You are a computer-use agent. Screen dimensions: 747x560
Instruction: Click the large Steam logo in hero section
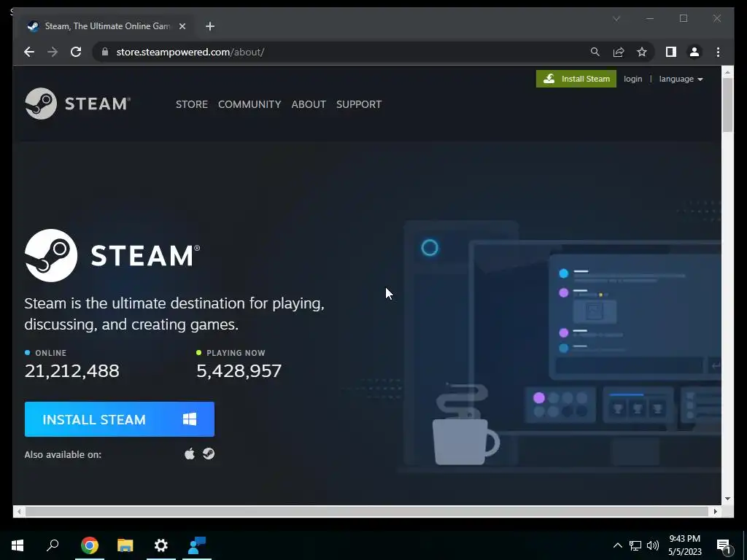(x=112, y=255)
